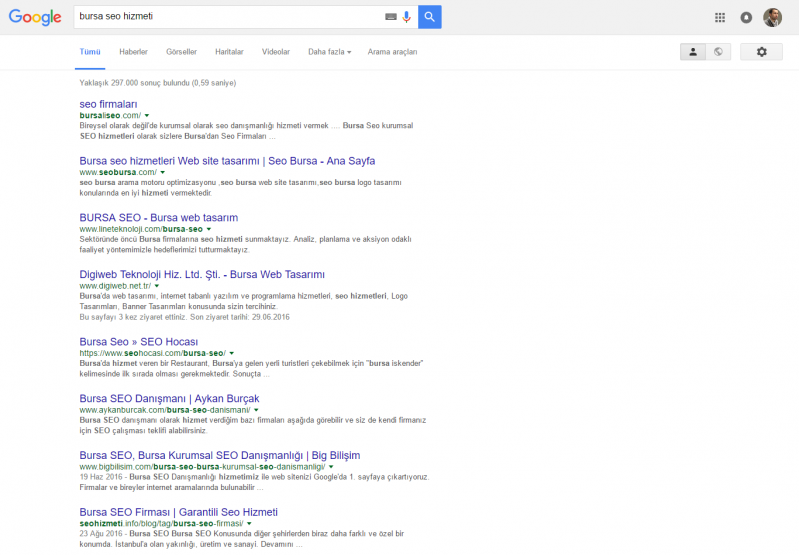799x555 pixels.
Task: Open the account profile picture
Action: [773, 17]
